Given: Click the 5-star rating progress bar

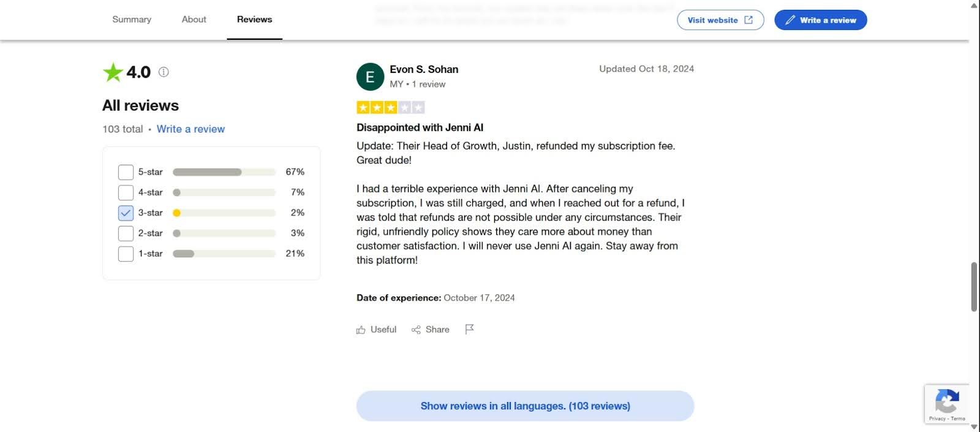Looking at the screenshot, I should pyautogui.click(x=224, y=172).
